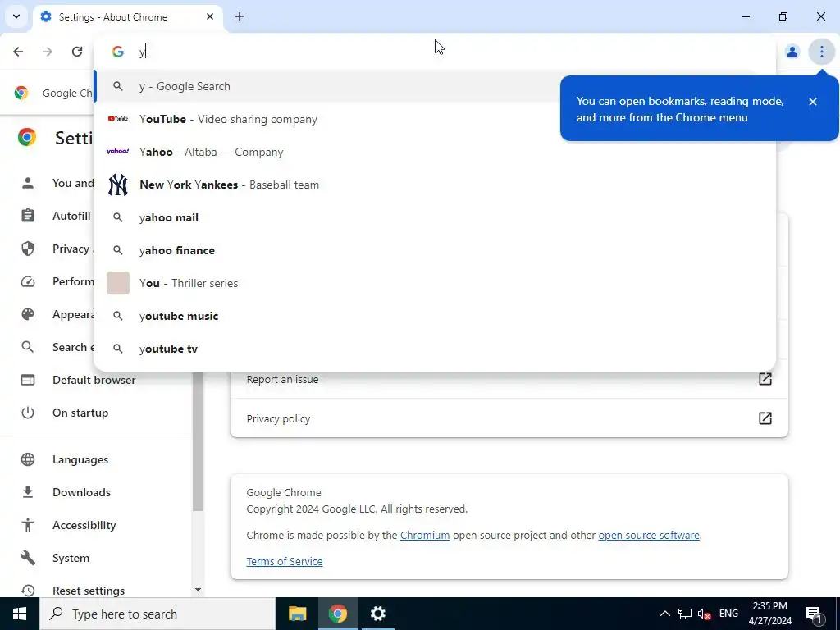Choose the yahoo mail suggestion
The height and width of the screenshot is (630, 840).
pos(435,217)
